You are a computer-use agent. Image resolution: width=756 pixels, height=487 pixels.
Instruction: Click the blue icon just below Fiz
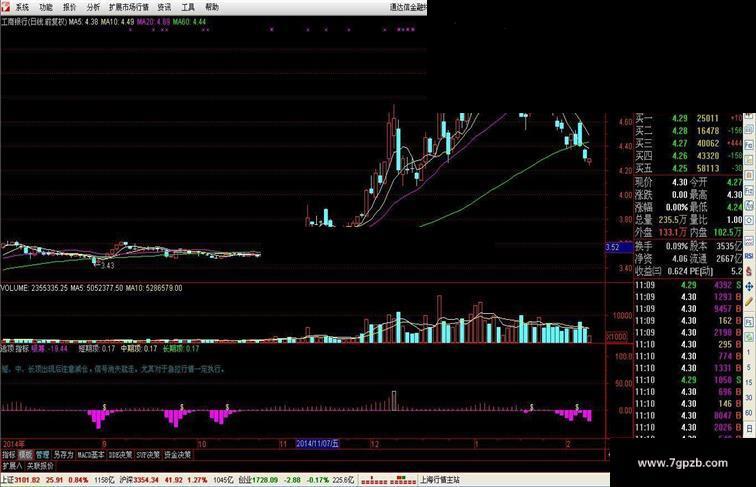[749, 206]
